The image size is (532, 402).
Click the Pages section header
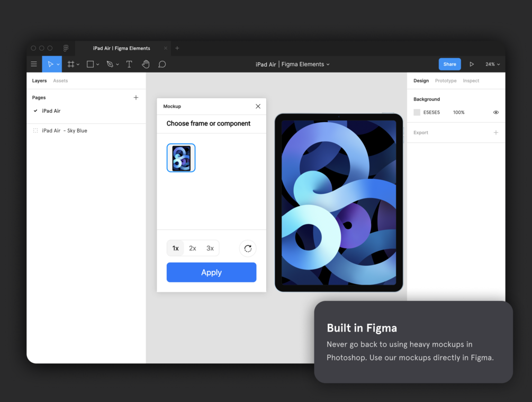pyautogui.click(x=39, y=97)
